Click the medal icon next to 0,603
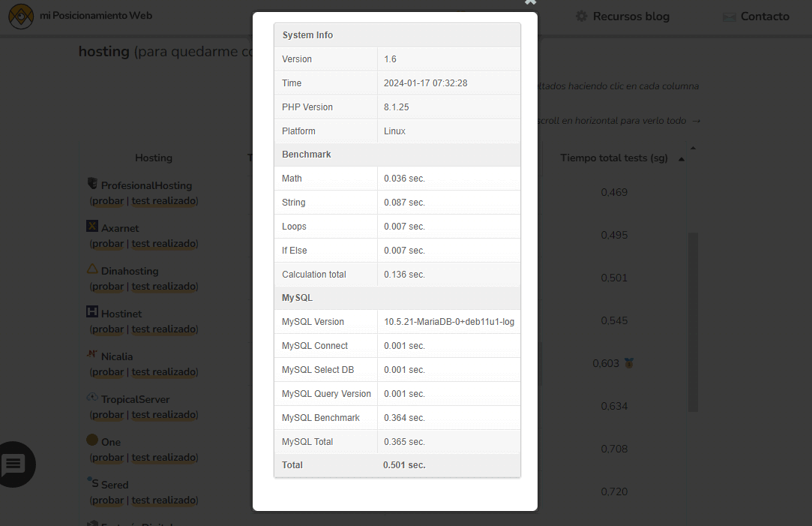 pos(628,363)
